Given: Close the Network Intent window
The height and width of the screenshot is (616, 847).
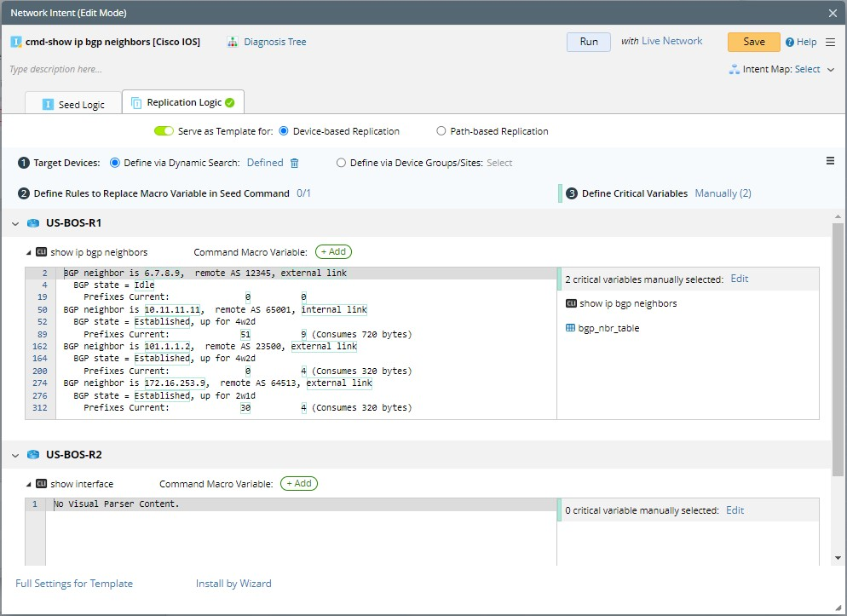Looking at the screenshot, I should tap(833, 13).
